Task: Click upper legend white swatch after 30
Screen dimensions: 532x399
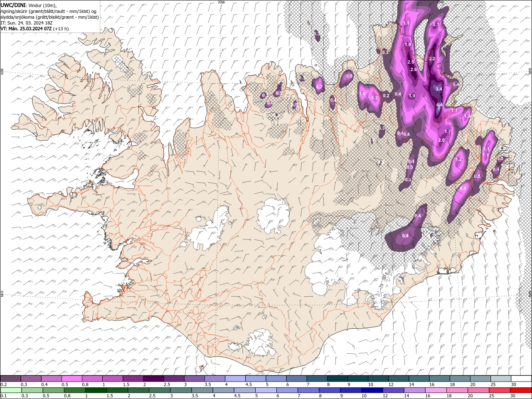Action: point(521,379)
